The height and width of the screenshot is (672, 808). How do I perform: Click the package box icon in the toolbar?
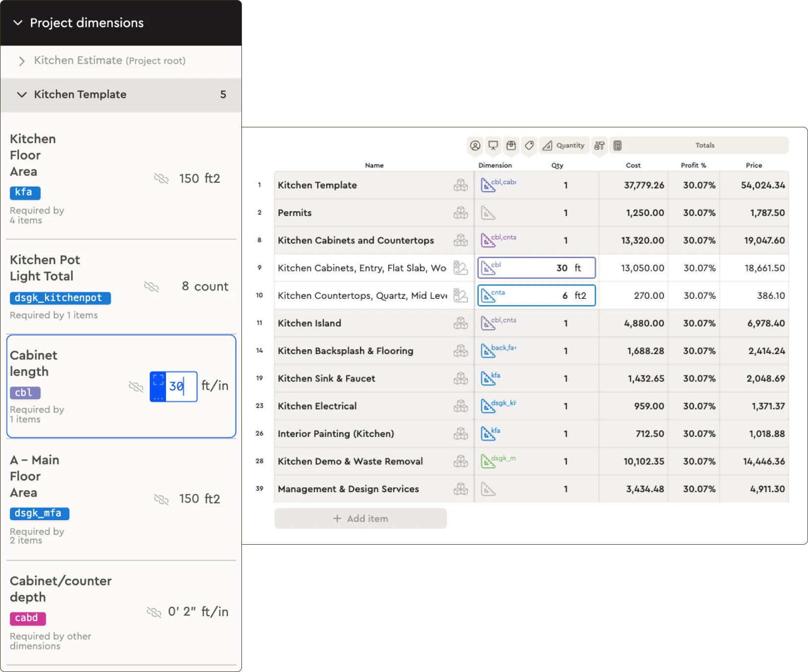pos(511,145)
